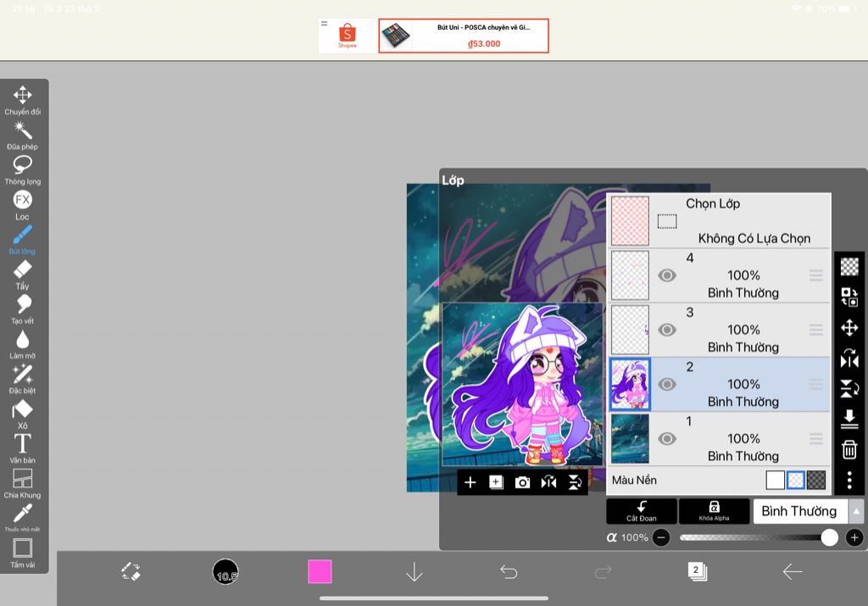Open brush size 10.5 settings
The image size is (868, 606).
(225, 571)
